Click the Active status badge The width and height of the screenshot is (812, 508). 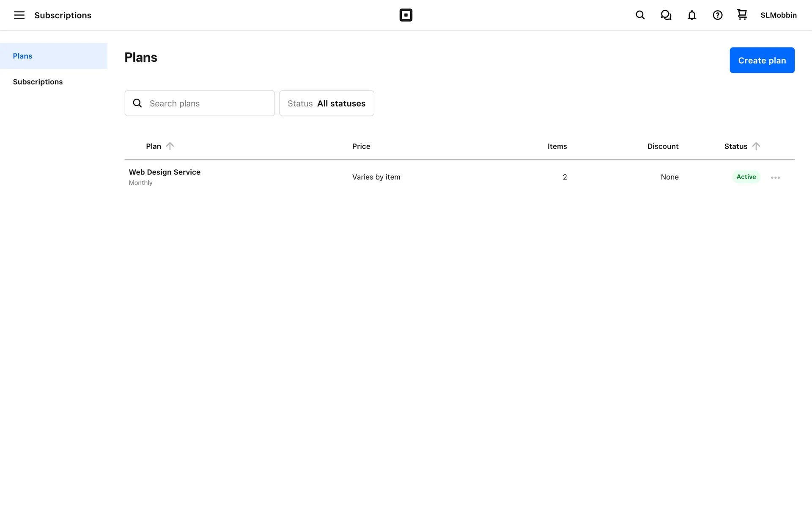point(746,177)
